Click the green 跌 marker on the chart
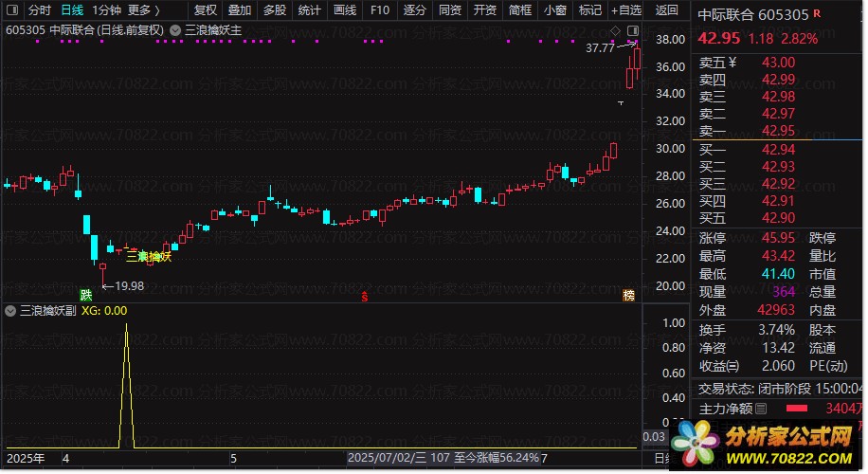The image size is (868, 474). click(86, 296)
